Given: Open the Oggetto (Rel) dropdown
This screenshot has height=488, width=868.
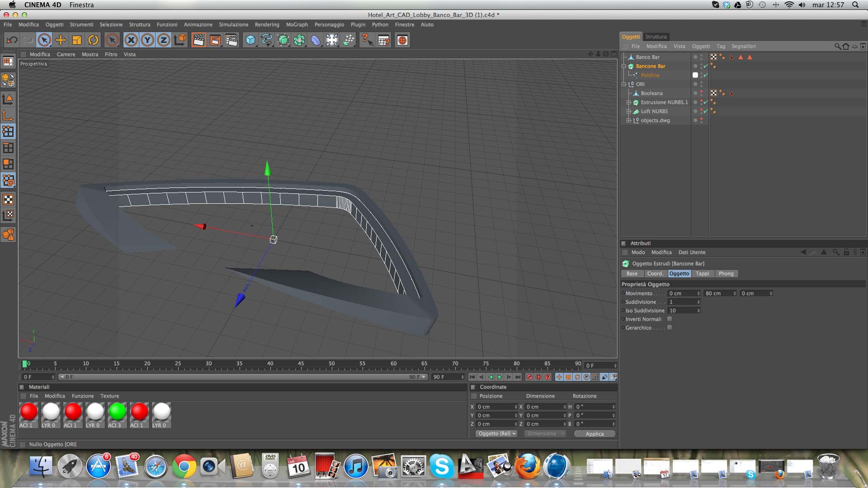Looking at the screenshot, I should coord(497,434).
